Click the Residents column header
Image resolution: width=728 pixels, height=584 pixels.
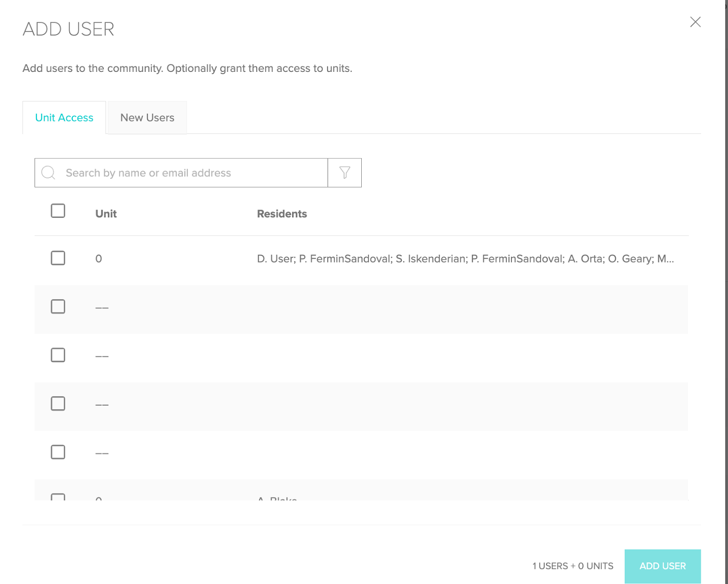282,214
